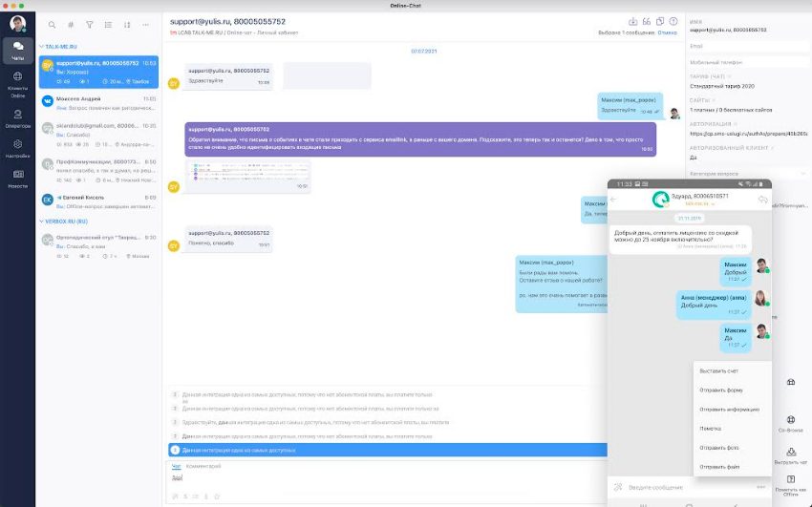Open the skiandclub@gmail.com chat
Screen dimensions: 812x507
[98, 135]
